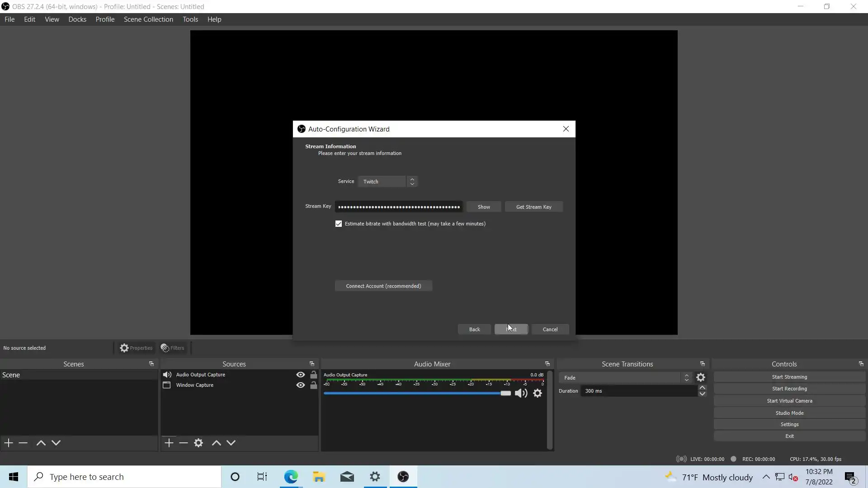Lock the Window Capture source

(x=313, y=385)
